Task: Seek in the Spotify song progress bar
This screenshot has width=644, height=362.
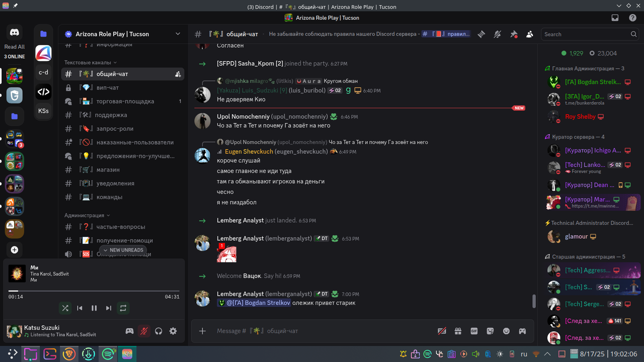Action: 94,291
